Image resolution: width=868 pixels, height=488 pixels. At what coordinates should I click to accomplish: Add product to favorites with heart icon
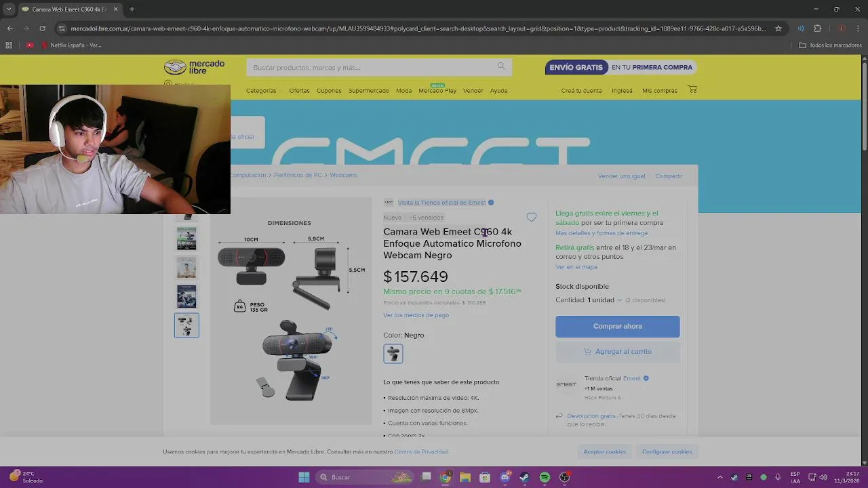pos(532,217)
